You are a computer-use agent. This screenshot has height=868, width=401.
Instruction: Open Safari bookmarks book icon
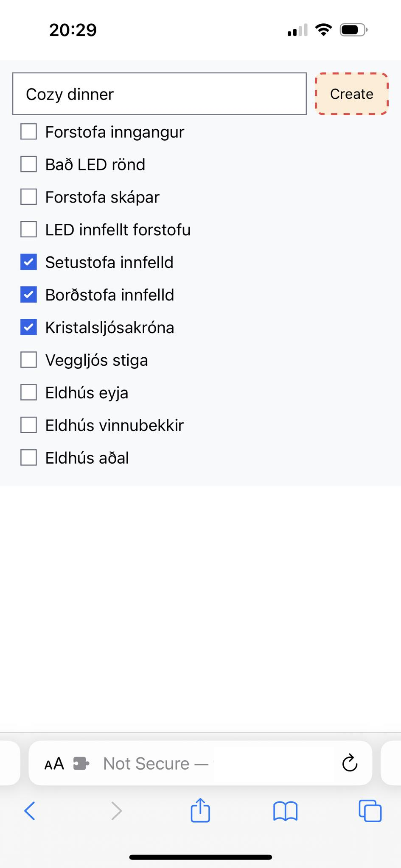[x=285, y=811]
